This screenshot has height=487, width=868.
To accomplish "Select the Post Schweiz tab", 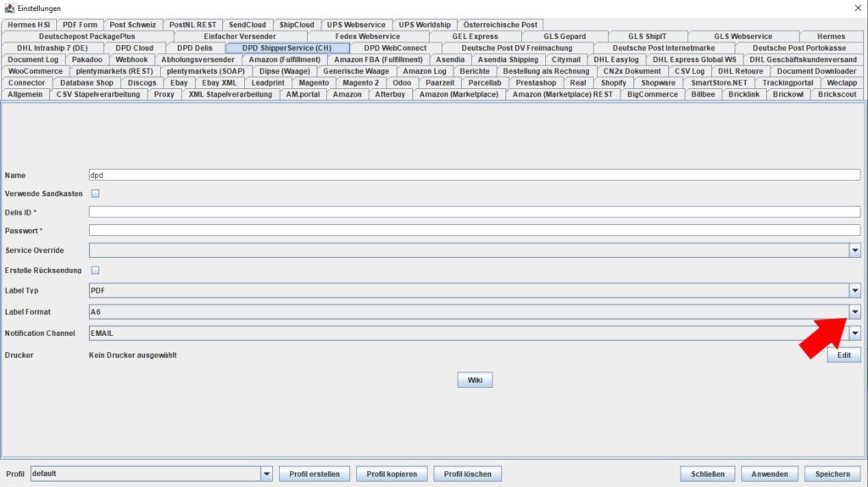I will pyautogui.click(x=133, y=25).
